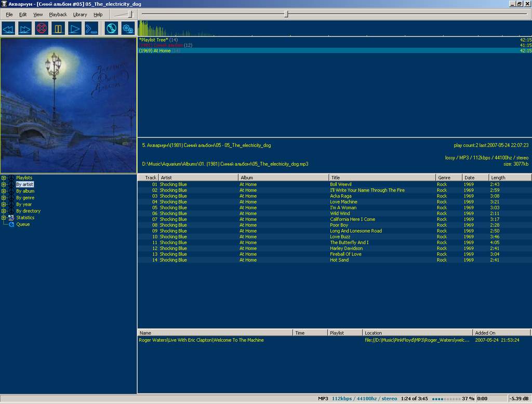Click the album cover art thumbnail
The image size is (532, 404).
point(68,105)
